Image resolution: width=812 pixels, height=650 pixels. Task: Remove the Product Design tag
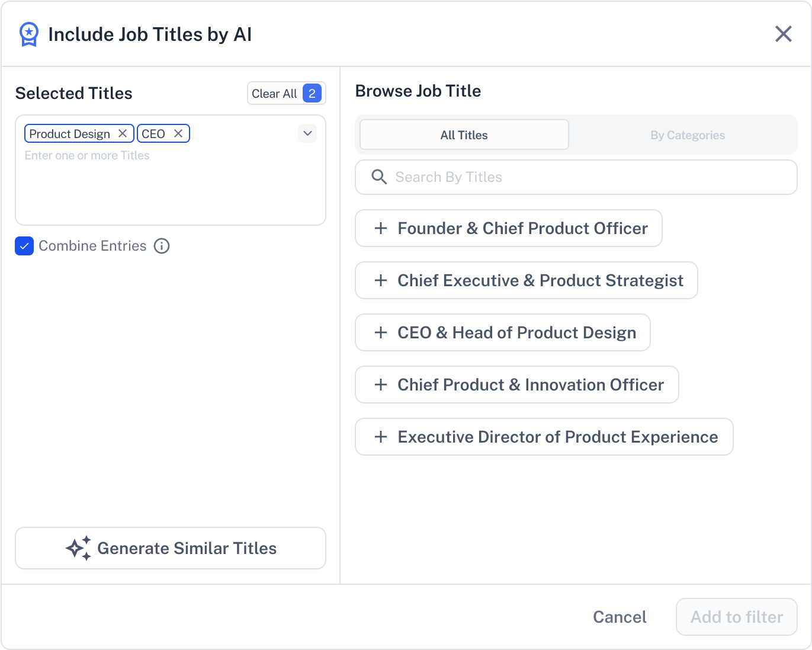[x=123, y=134]
